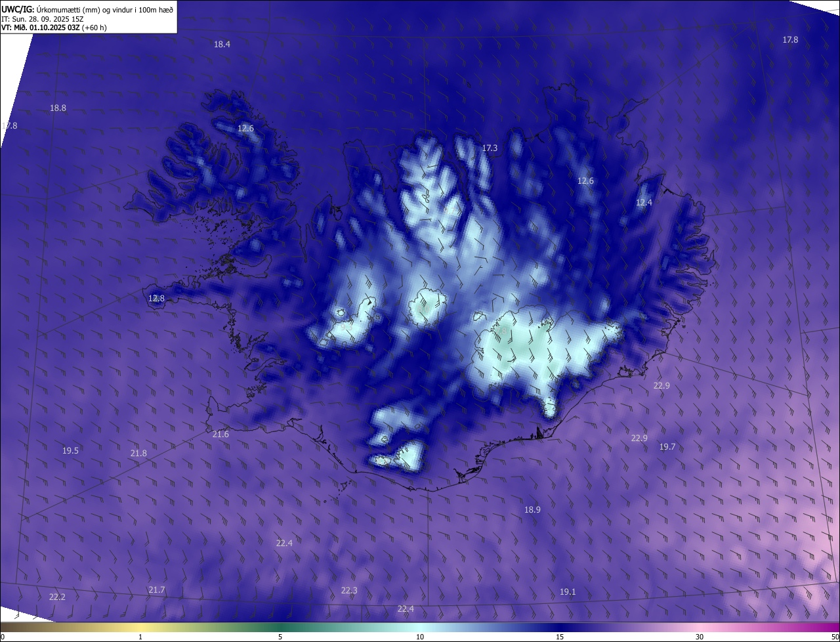Click the colour scale label '50'
840x642 pixels.
pyautogui.click(x=835, y=637)
